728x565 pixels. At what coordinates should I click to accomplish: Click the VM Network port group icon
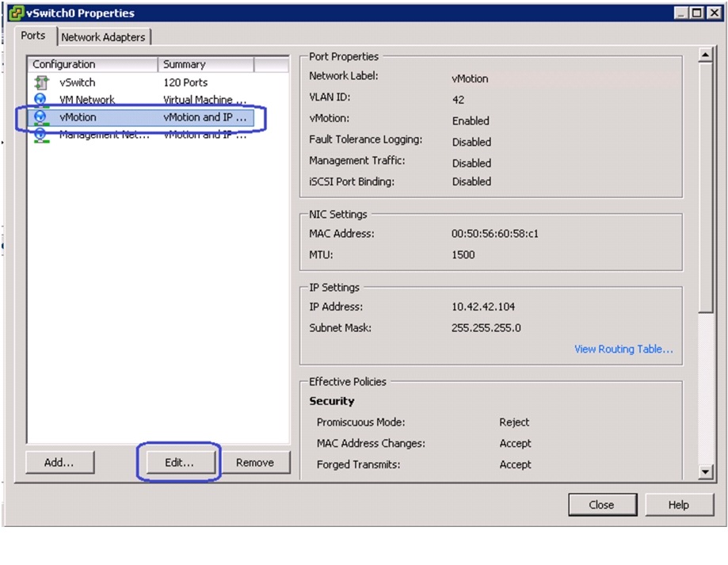point(41,100)
